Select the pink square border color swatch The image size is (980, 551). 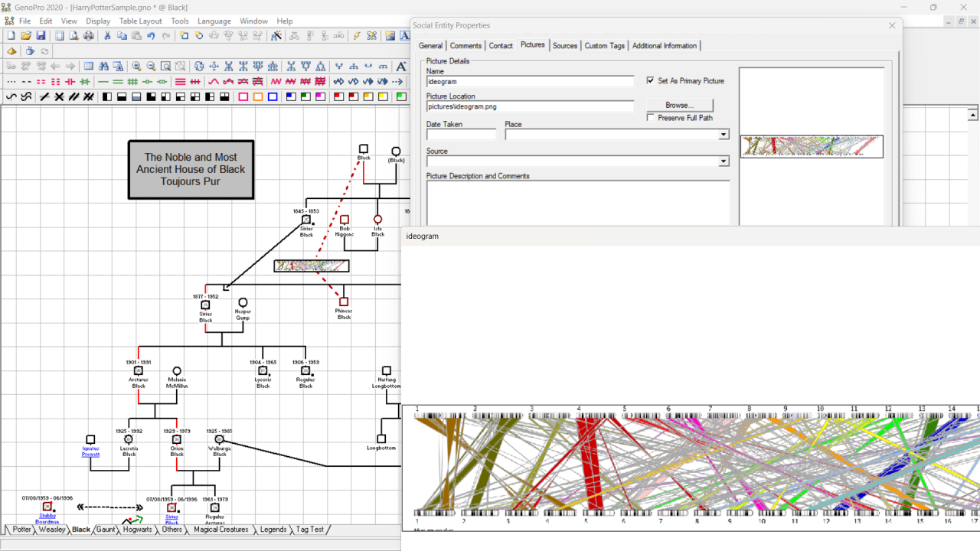click(243, 97)
